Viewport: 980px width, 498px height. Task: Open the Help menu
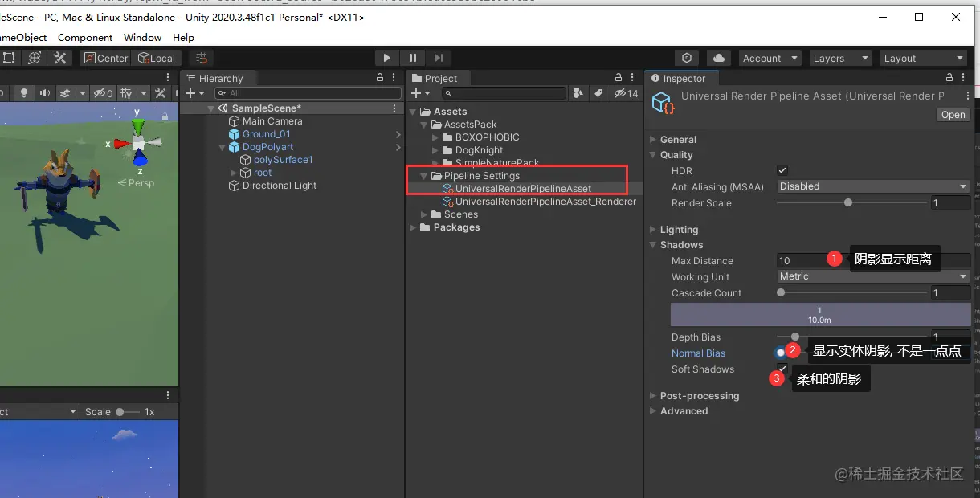pos(183,37)
